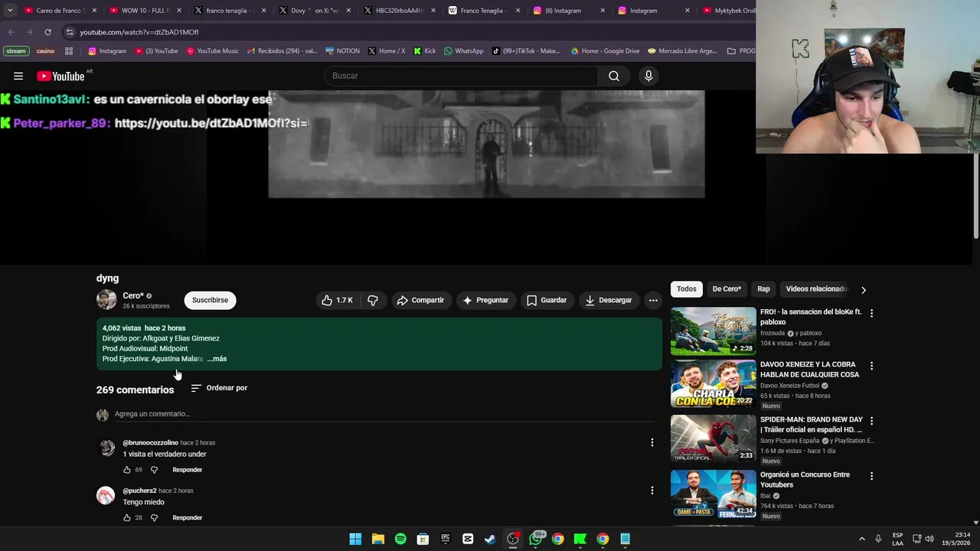Viewport: 980px width, 551px height.
Task: Open the YouTube hamburger guide menu
Action: click(x=18, y=76)
